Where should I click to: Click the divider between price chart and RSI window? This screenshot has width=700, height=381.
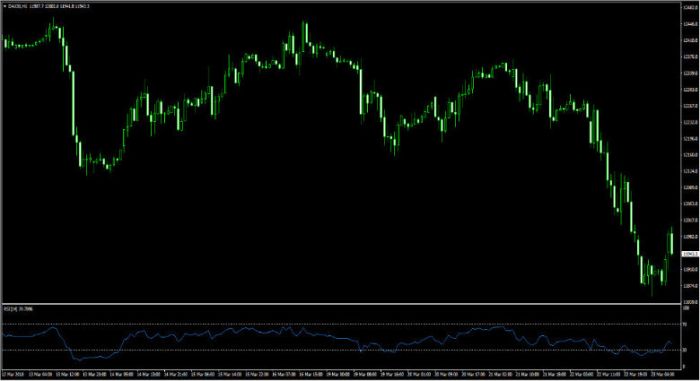click(x=341, y=304)
